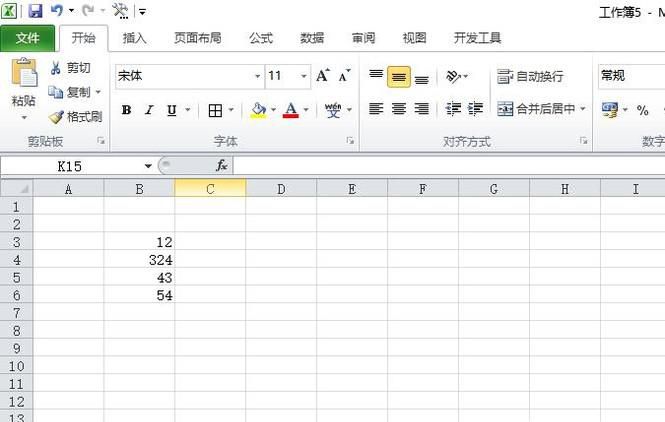Open the 剪贴板 dialog launcher
Viewport: 665px width, 422px height.
click(x=101, y=140)
